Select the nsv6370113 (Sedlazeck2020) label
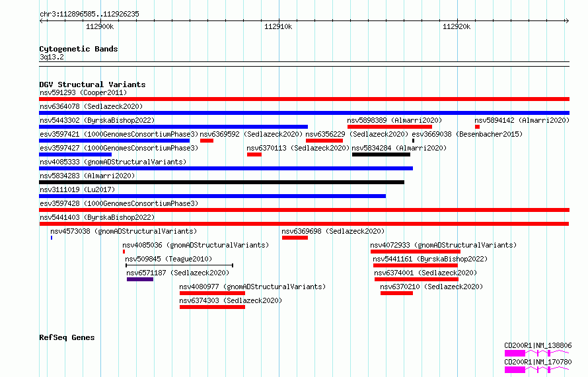The width and height of the screenshot is (588, 377). coord(298,148)
